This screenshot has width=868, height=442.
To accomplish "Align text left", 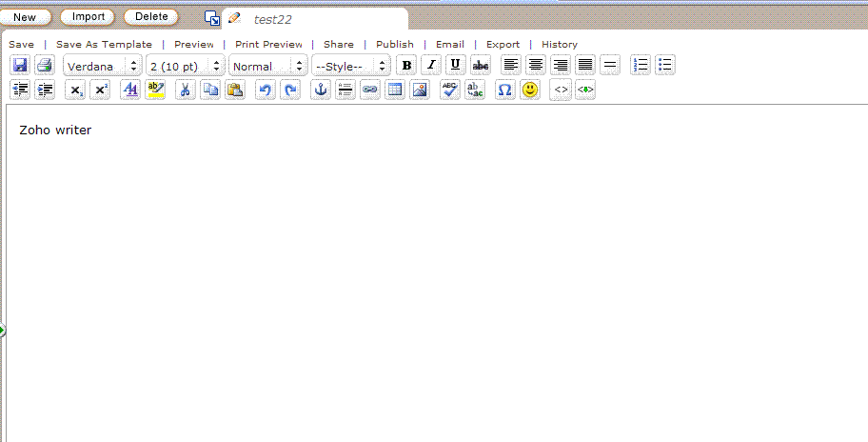I will 511,66.
